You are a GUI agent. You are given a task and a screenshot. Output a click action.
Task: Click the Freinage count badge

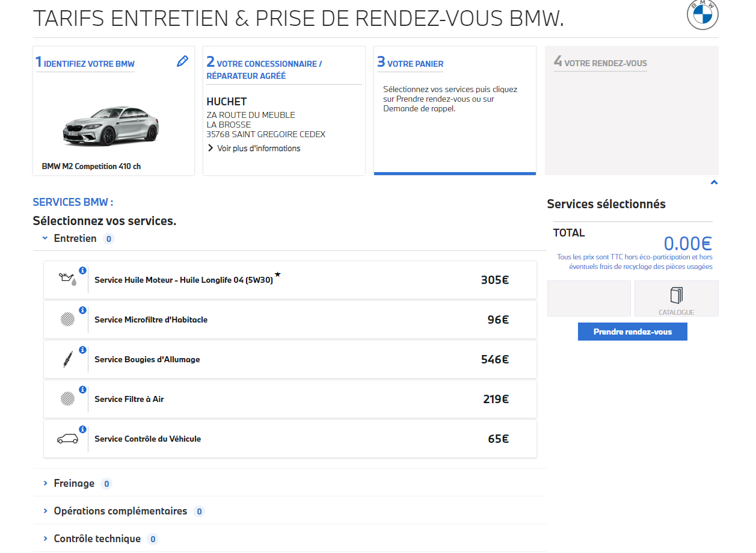106,484
